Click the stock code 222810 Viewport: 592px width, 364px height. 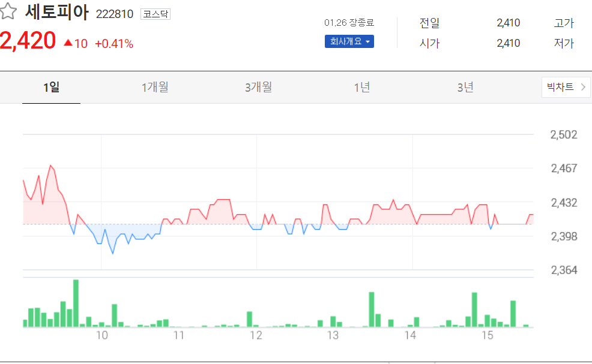click(115, 14)
